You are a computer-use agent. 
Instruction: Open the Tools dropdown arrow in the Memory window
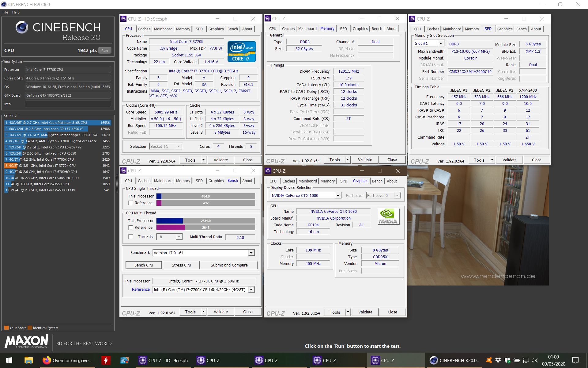(348, 159)
